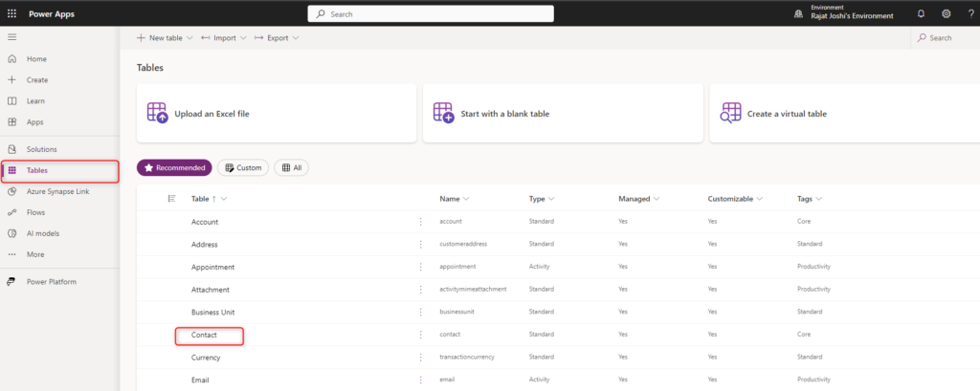
Task: Open the Email table
Action: [200, 380]
